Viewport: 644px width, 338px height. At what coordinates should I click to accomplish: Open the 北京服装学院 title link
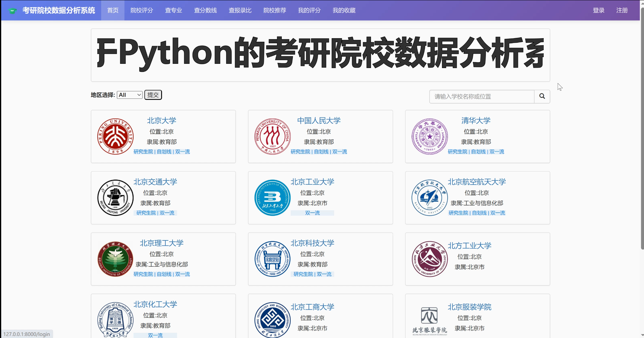(469, 307)
